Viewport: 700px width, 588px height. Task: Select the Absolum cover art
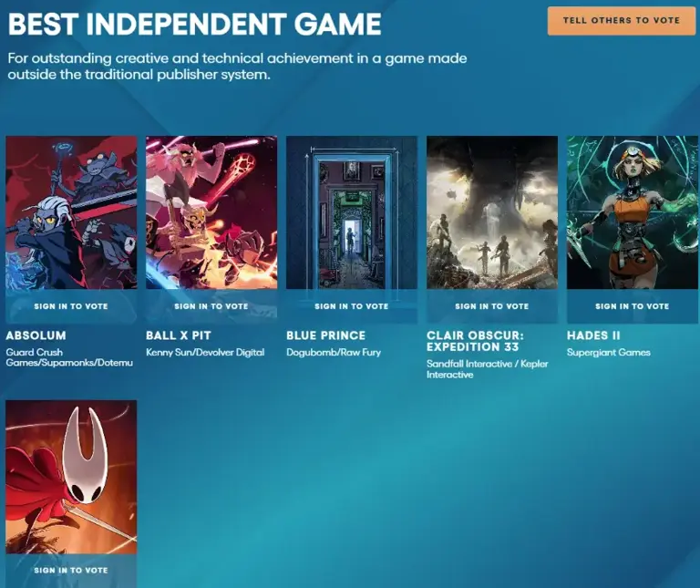coord(71,212)
